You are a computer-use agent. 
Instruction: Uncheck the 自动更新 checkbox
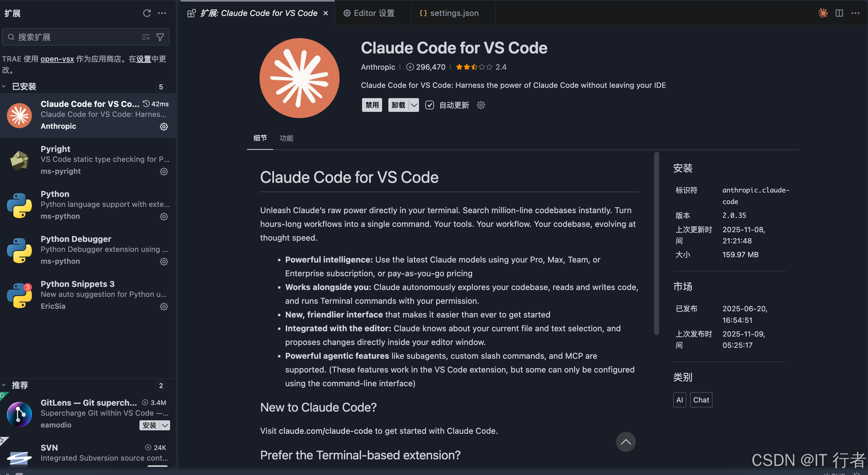(x=429, y=105)
